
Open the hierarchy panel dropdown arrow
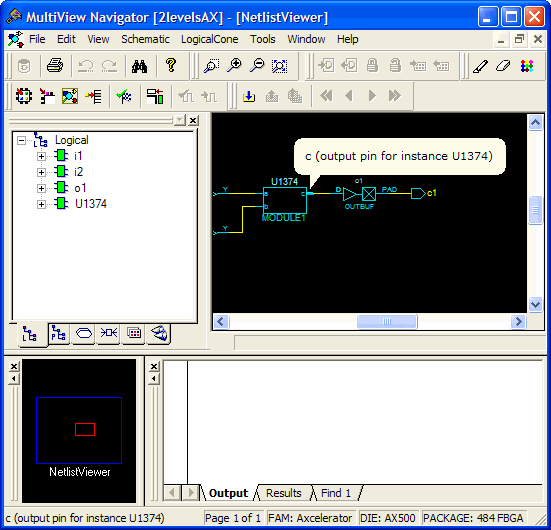180,120
